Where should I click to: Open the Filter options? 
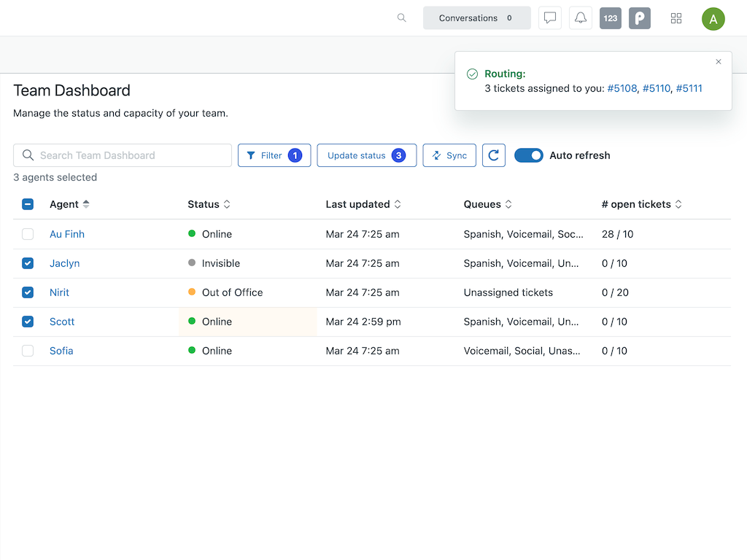pyautogui.click(x=274, y=155)
